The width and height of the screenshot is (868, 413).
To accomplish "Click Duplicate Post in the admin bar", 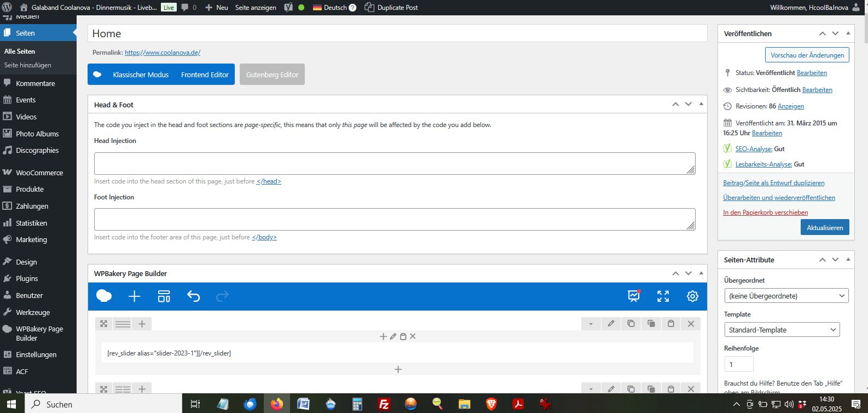I will pos(391,8).
